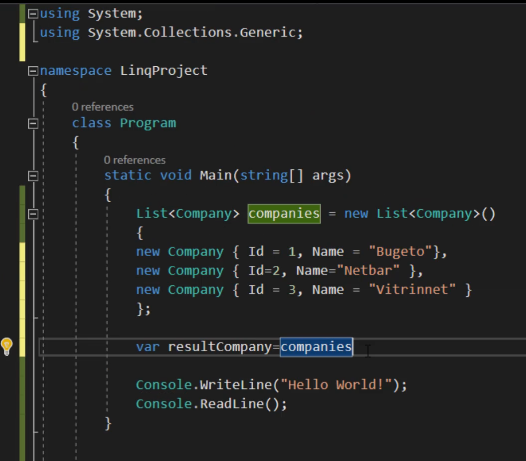This screenshot has width=526, height=461.
Task: Click the "Hello World!" string
Action: [x=336, y=385]
